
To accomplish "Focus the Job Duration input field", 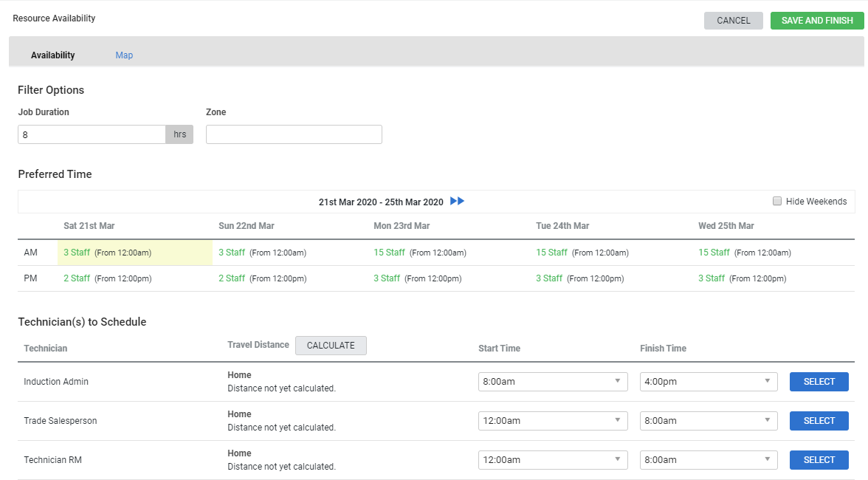I will click(x=92, y=134).
